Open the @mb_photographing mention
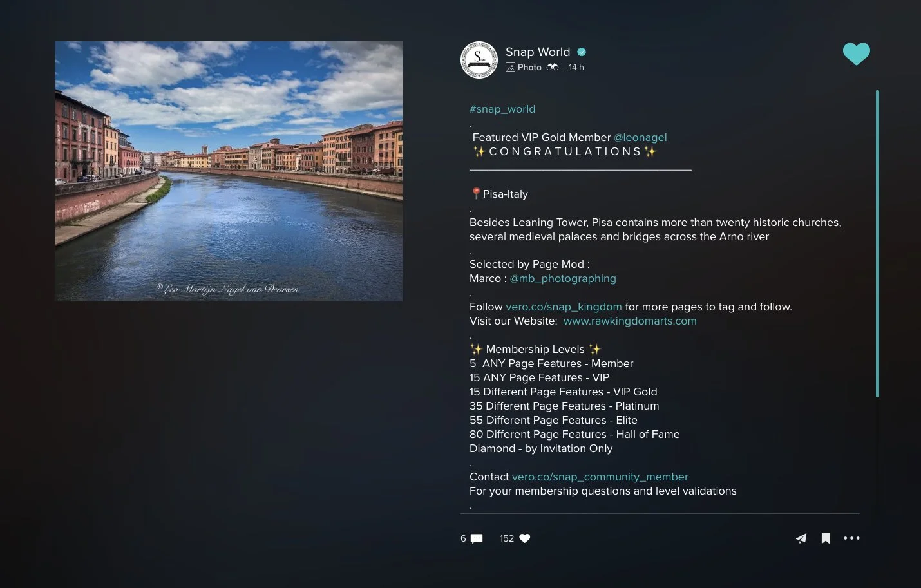The width and height of the screenshot is (921, 588). click(x=563, y=278)
